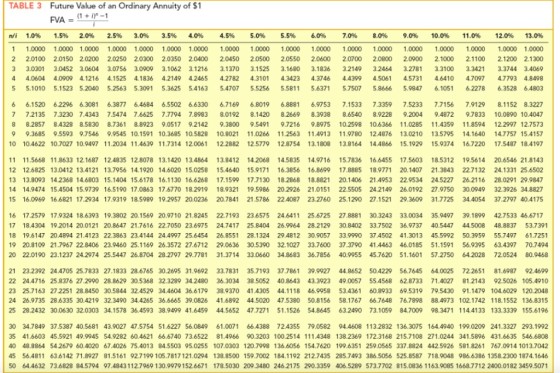Select the 13.0% column header
Image resolution: width=560 pixels, height=373 pixels.
(x=534, y=36)
